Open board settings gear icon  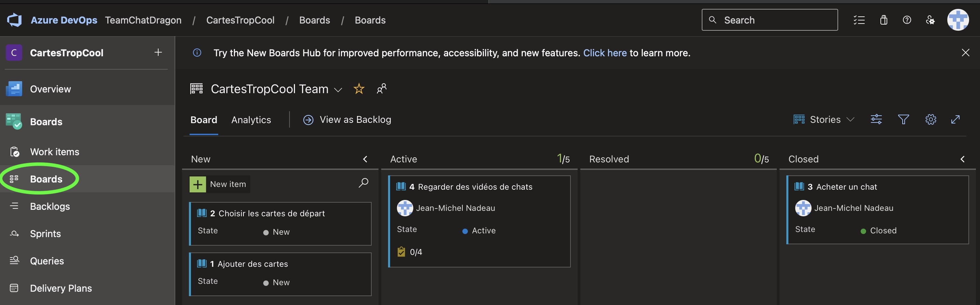(931, 119)
